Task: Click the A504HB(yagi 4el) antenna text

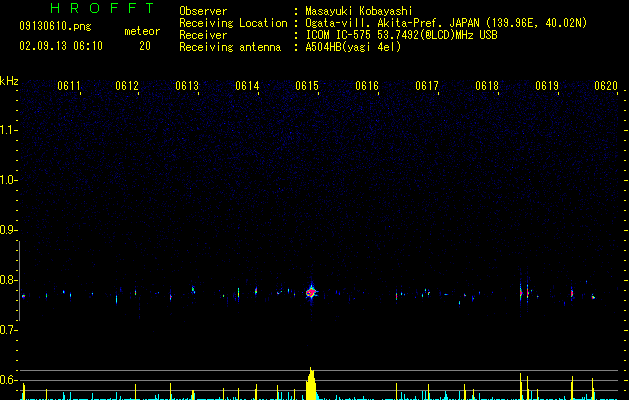Action: point(353,47)
